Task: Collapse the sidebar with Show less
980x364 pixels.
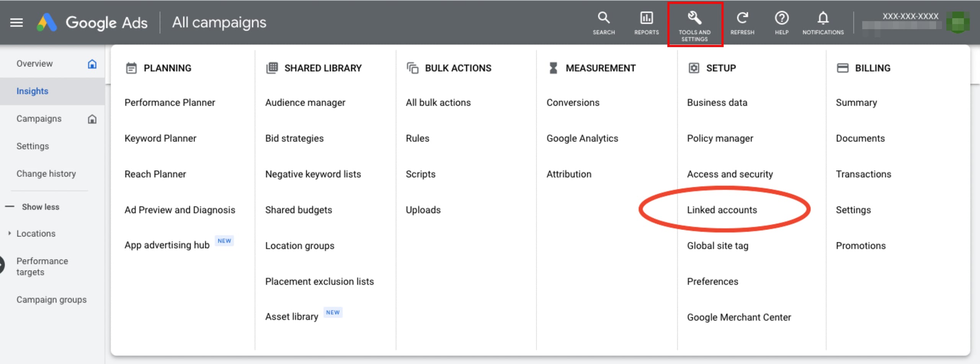Action: [x=40, y=207]
